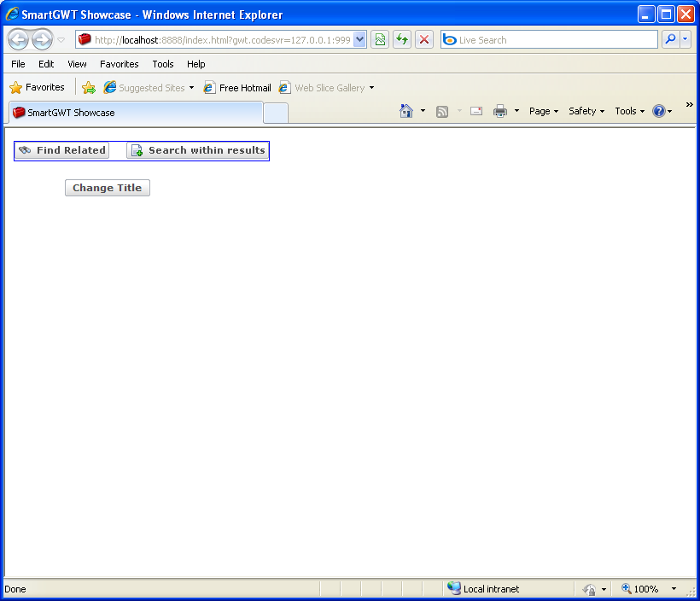Viewport: 700px width, 601px height.
Task: Go back with the browser Back arrow
Action: tap(18, 40)
